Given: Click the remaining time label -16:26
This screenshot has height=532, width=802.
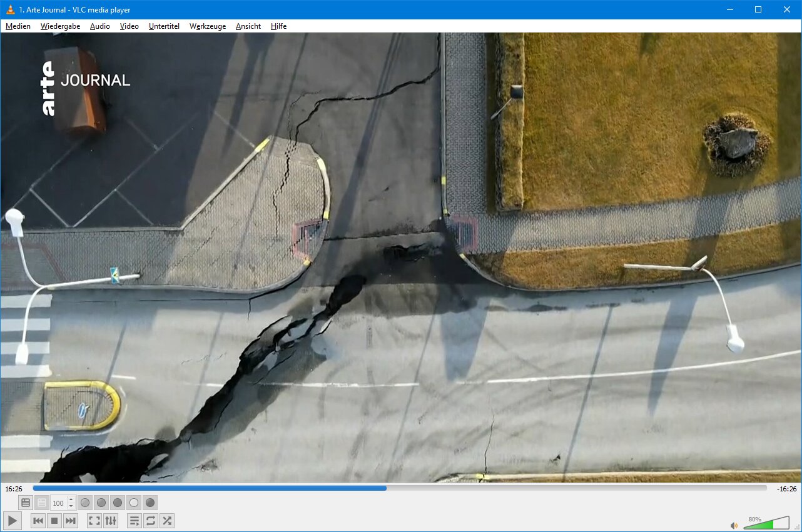Looking at the screenshot, I should 786,489.
